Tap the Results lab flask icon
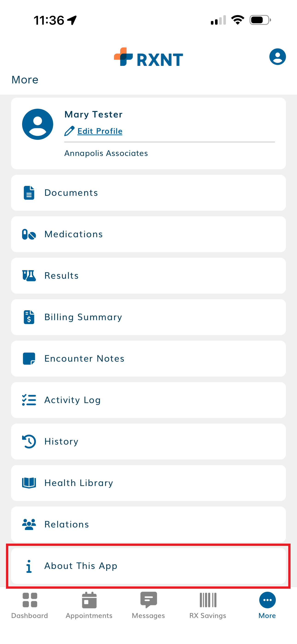 click(29, 276)
